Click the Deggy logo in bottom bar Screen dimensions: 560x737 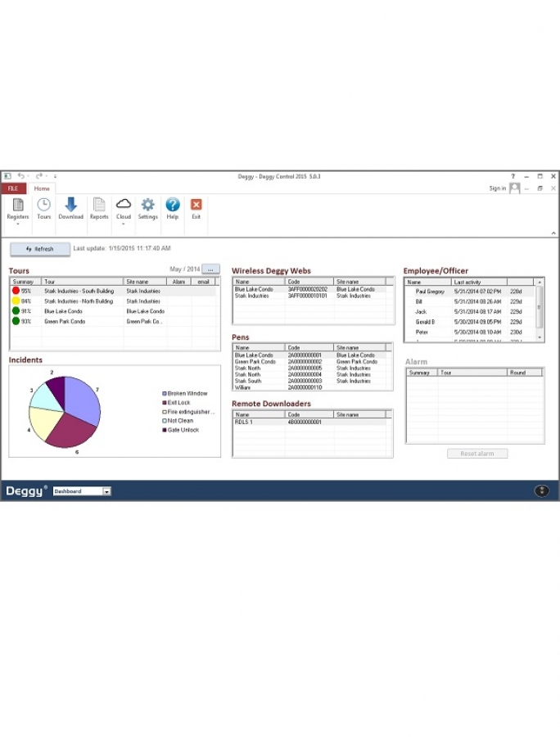pos(26,491)
